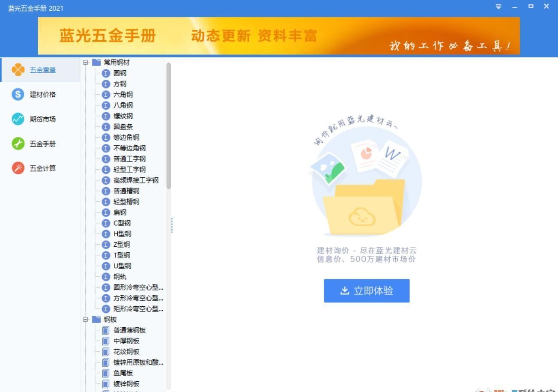558x392 pixels.
Task: Click the 蓝光五金手册 orange banner
Action: 279,36
